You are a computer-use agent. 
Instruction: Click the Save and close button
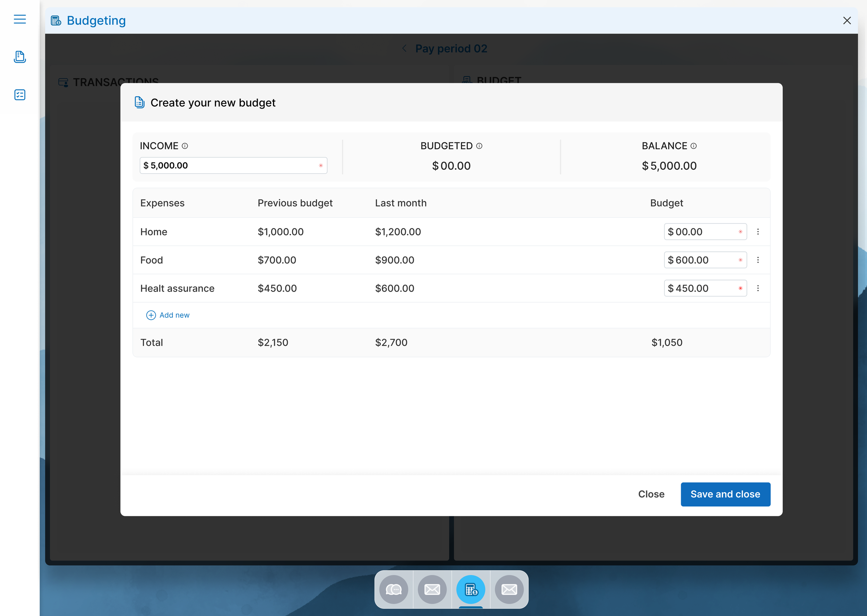(725, 494)
